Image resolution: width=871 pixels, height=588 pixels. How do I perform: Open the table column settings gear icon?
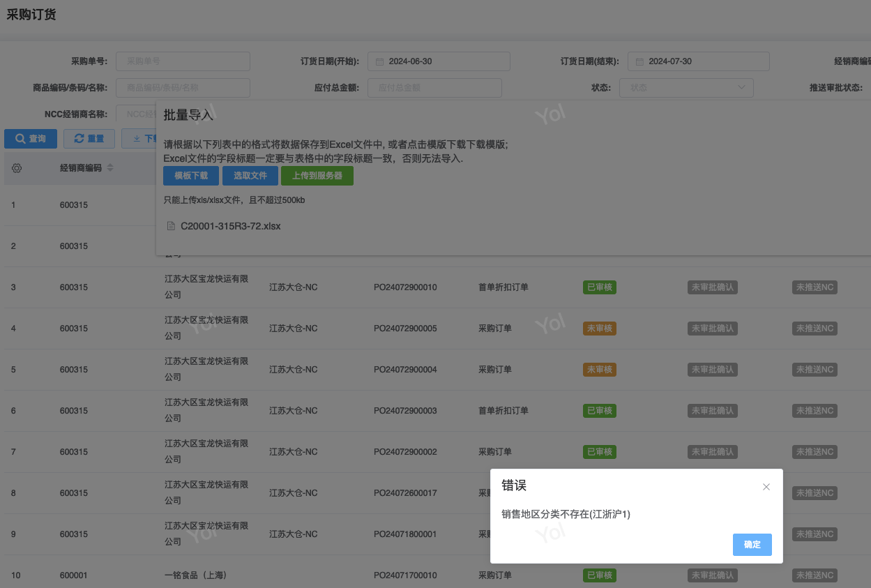[17, 168]
